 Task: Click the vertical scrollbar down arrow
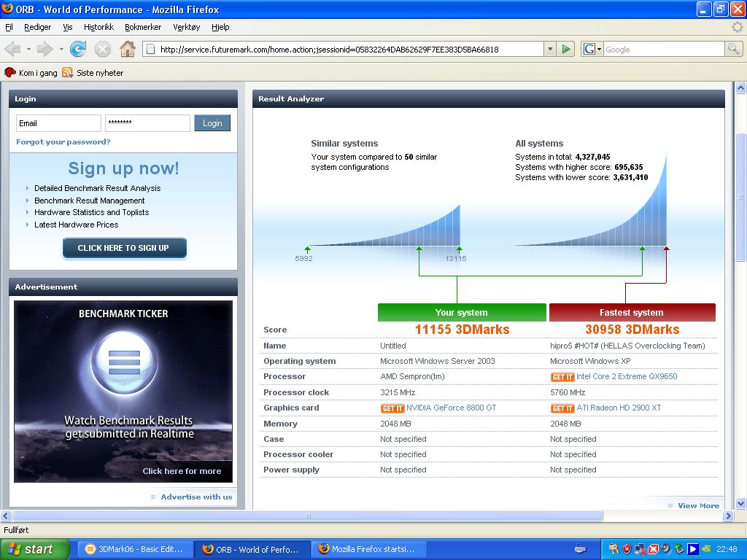[740, 503]
